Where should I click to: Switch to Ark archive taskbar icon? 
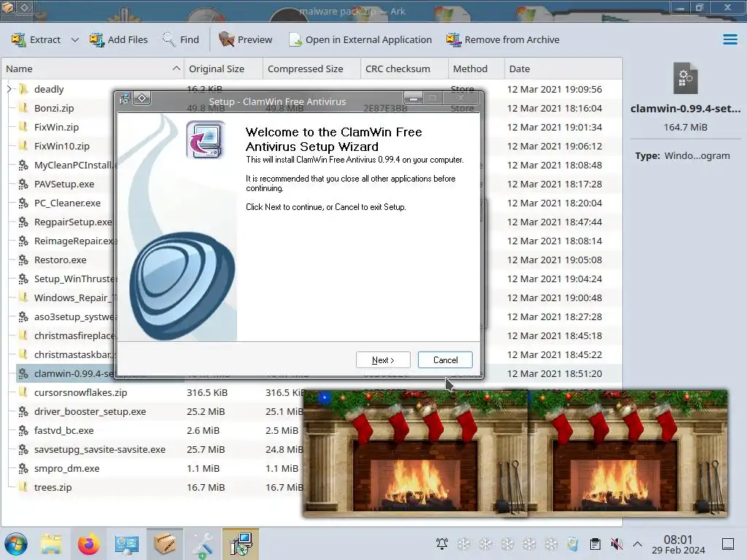[165, 544]
